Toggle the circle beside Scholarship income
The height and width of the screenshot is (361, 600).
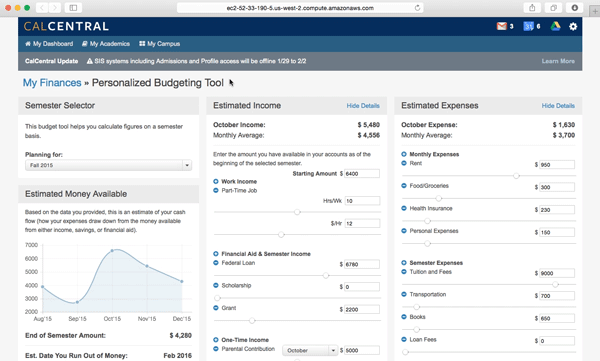point(216,285)
